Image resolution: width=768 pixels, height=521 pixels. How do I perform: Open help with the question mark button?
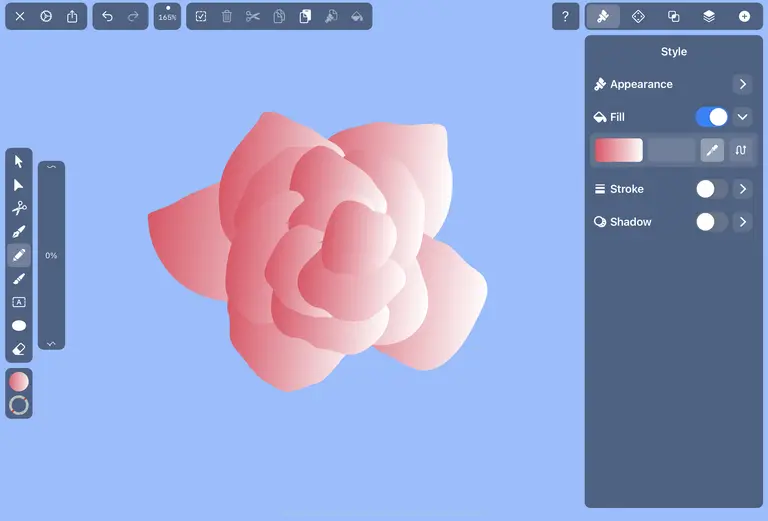565,17
